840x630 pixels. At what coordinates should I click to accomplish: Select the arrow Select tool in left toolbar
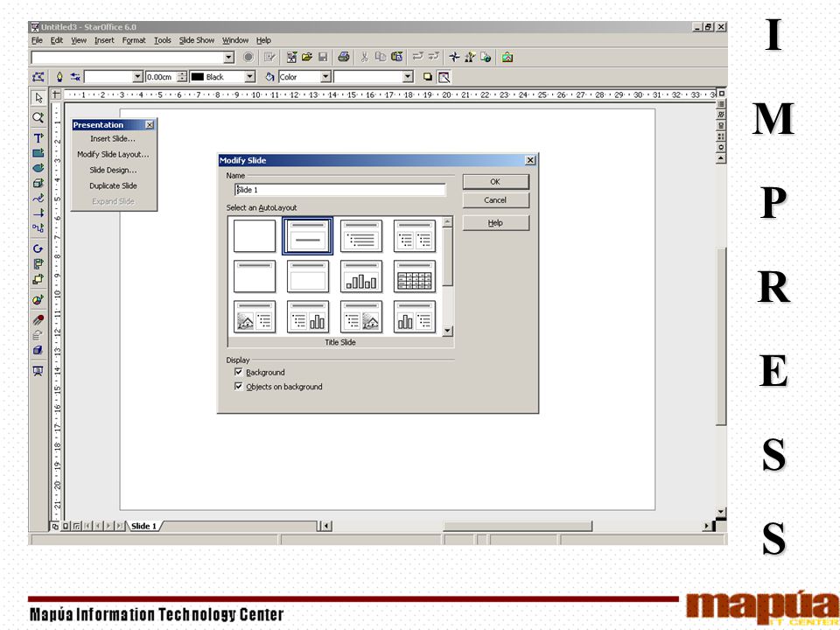(x=38, y=97)
